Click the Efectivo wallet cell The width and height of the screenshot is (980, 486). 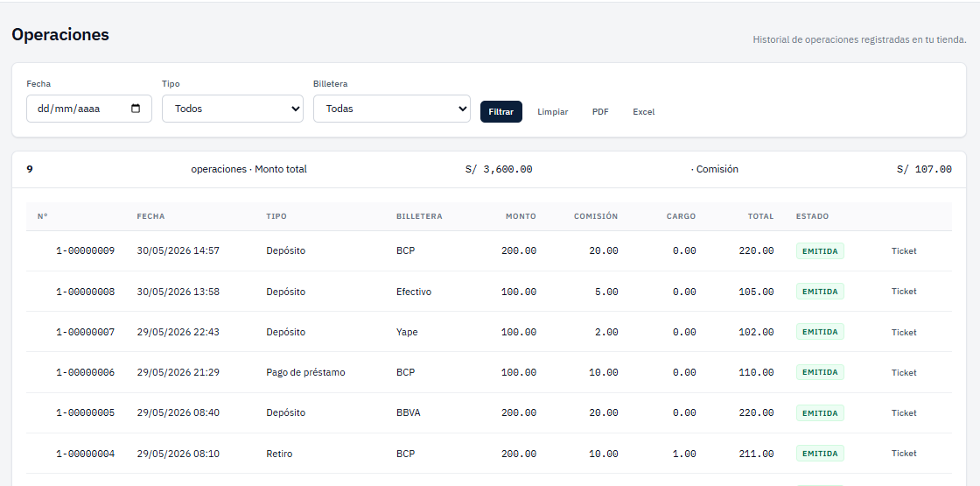point(414,292)
